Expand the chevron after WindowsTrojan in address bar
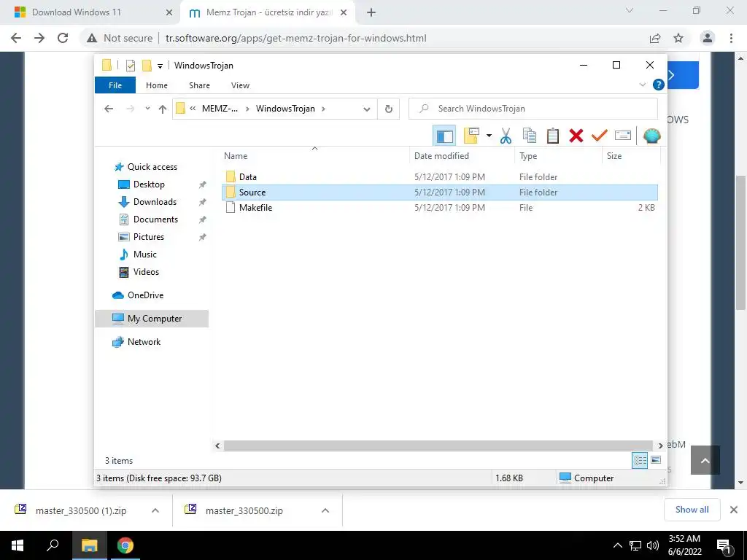The height and width of the screenshot is (560, 747). tap(323, 109)
